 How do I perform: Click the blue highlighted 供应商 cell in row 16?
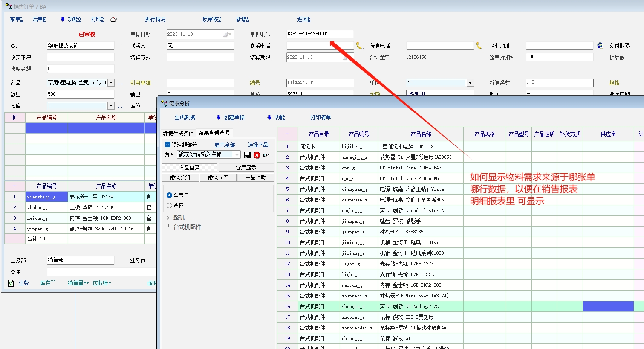point(608,306)
